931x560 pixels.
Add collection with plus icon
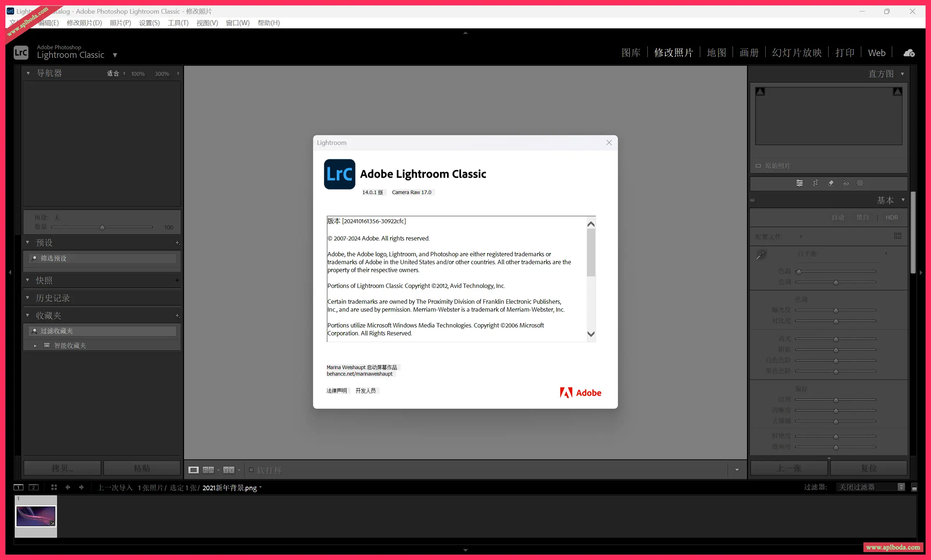(x=177, y=316)
